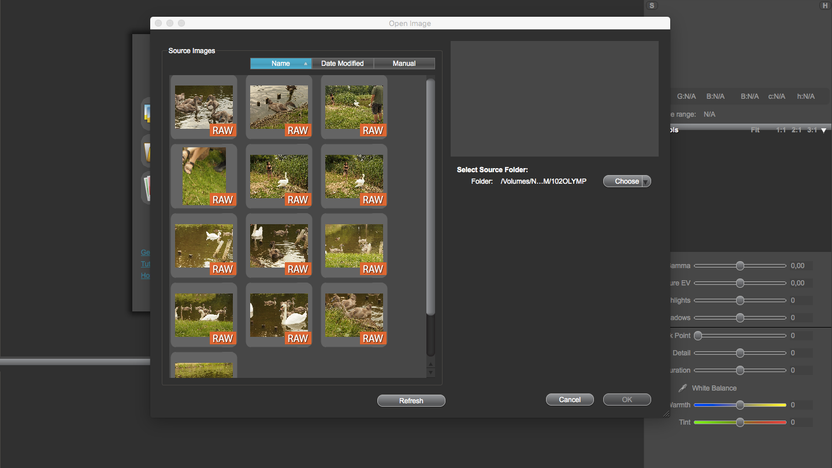
Task: Adjust the Detail slider handle
Action: [x=740, y=353]
